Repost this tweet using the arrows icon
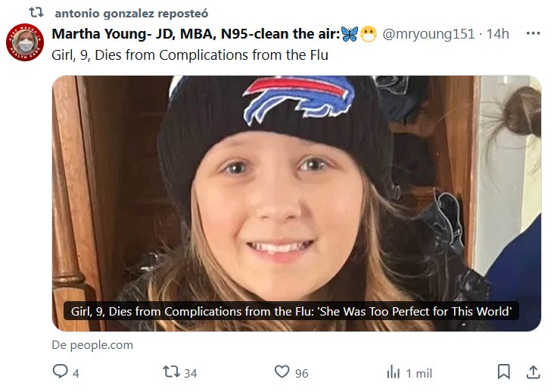 tap(171, 372)
